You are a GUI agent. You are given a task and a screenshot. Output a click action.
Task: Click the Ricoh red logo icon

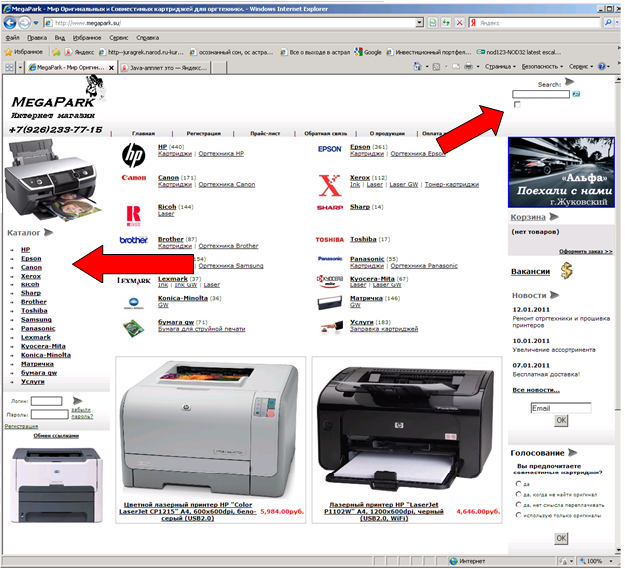(134, 215)
